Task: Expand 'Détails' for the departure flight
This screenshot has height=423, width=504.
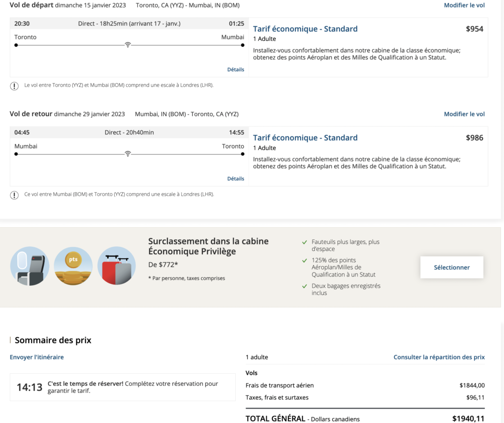Action: (x=235, y=70)
